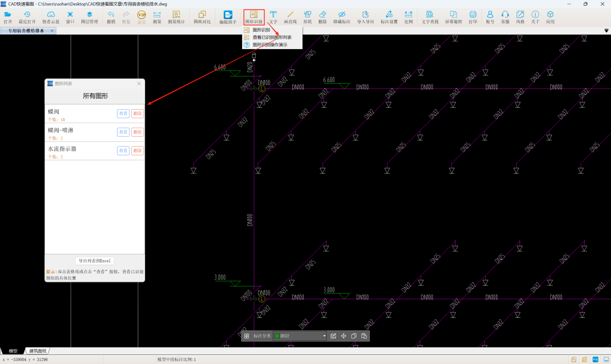Select 查看已识别图形列表 menu entry
The width and height of the screenshot is (611, 364).
[x=272, y=38]
